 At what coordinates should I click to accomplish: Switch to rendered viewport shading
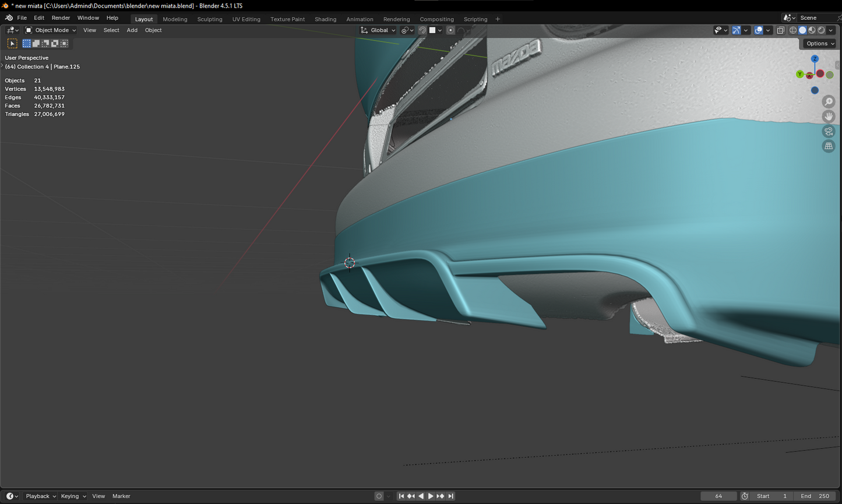tap(821, 30)
